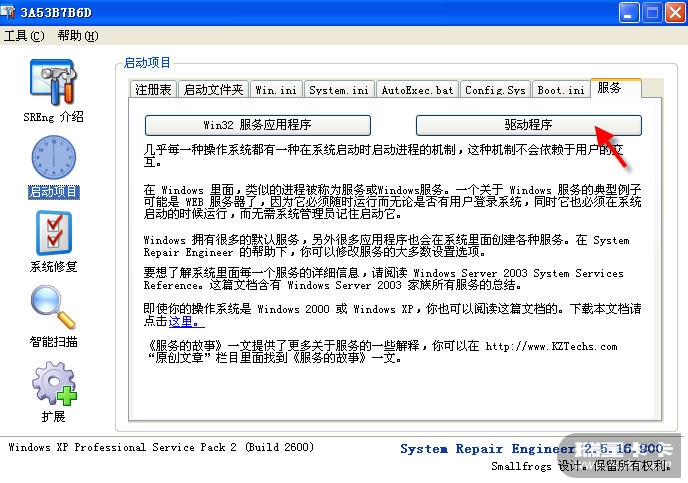
Task: Switch to the 注册表 tab
Action: point(153,89)
